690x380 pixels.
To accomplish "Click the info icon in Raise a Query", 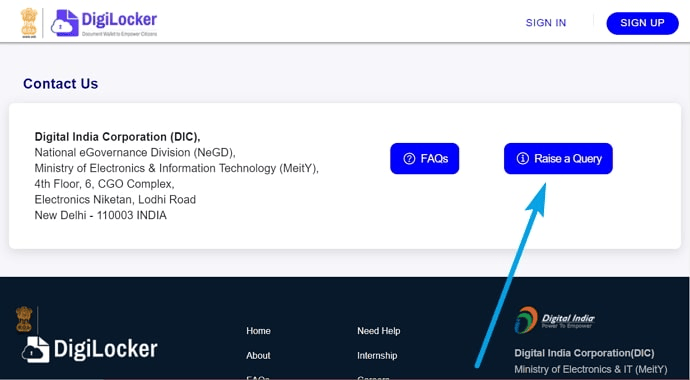I will 522,159.
